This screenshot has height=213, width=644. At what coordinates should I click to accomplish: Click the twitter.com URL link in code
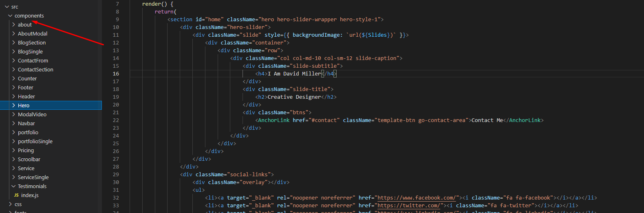pyautogui.click(x=408, y=206)
